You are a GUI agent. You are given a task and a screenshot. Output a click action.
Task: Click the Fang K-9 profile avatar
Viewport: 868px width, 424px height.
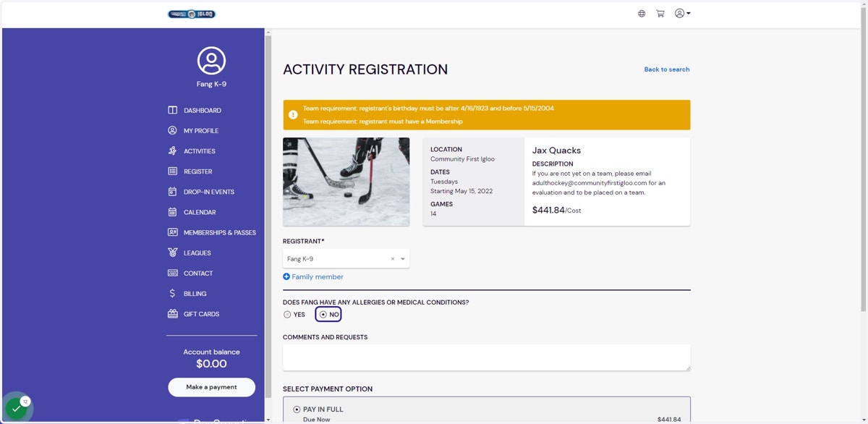coord(211,61)
